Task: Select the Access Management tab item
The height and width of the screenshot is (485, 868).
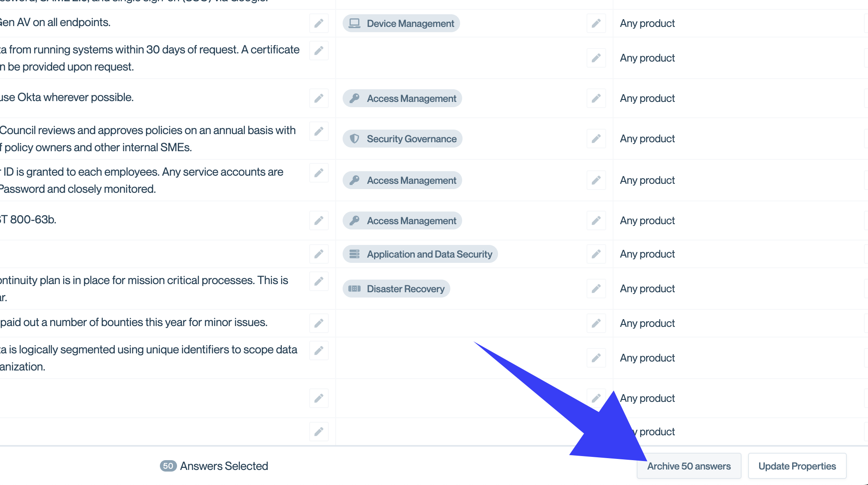Action: tap(403, 98)
